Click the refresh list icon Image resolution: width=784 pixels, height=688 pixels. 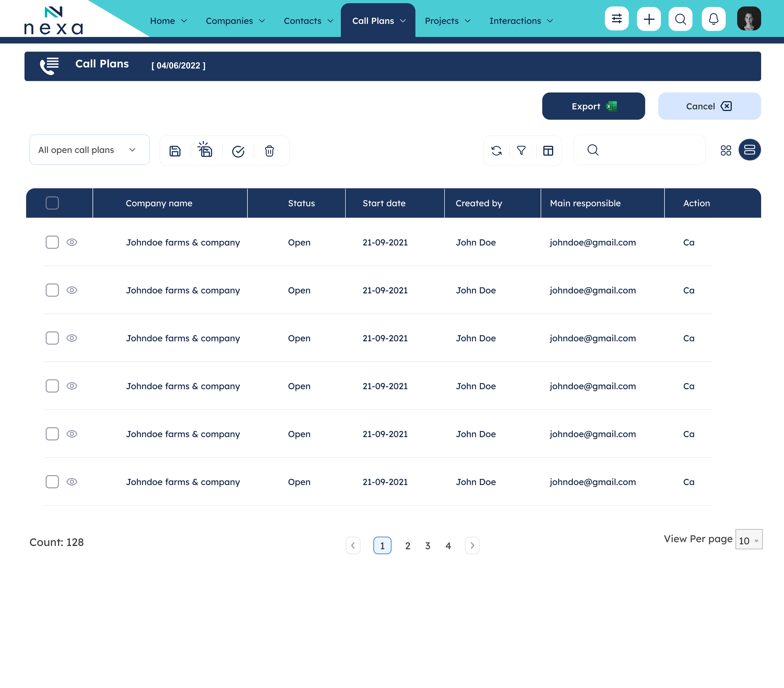(x=496, y=150)
